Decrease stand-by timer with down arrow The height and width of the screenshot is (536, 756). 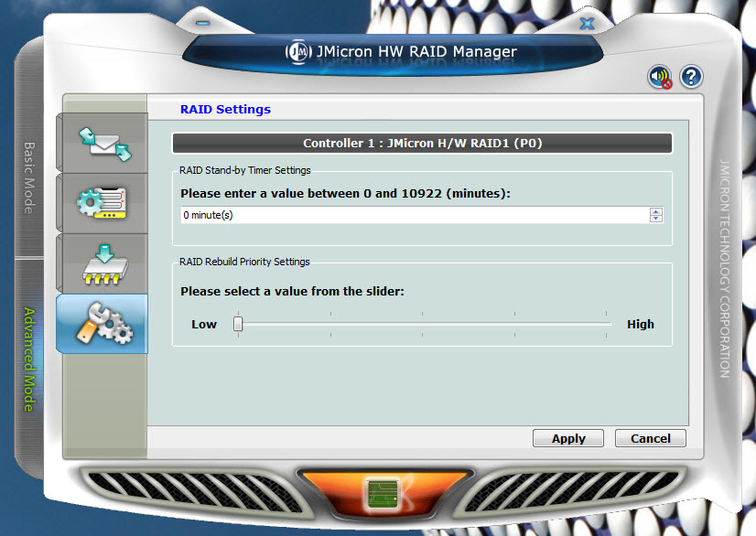[655, 219]
